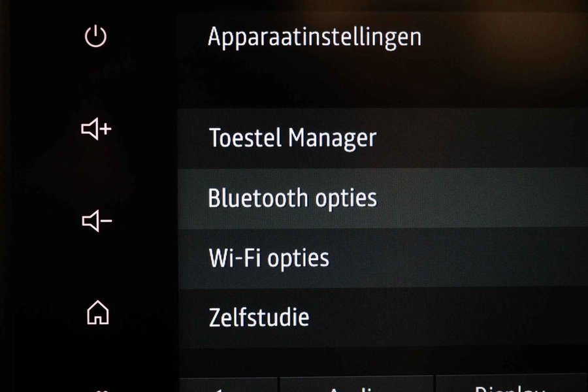Screen dimensions: 588x392
Task: Tap the Wi-Fi opties list row
Action: click(383, 259)
